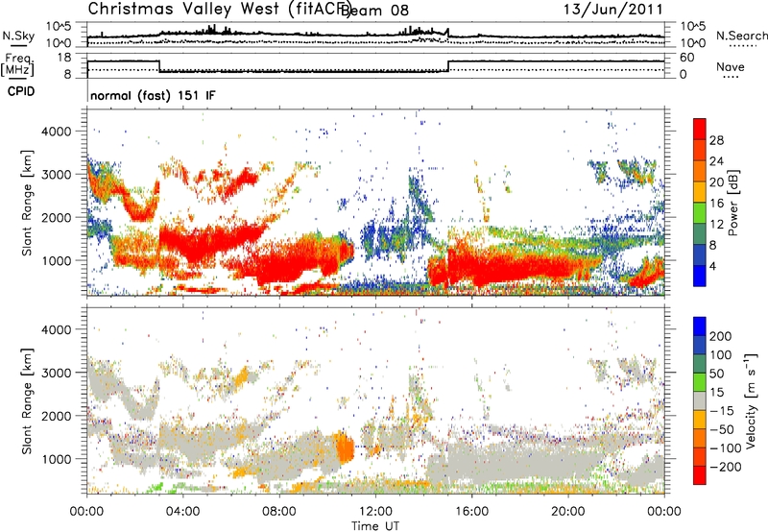Click the '28' power color bar value

(x=716, y=140)
